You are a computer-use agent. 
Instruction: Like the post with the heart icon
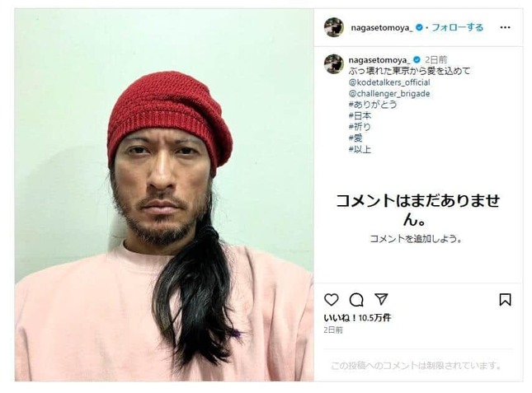(331, 300)
